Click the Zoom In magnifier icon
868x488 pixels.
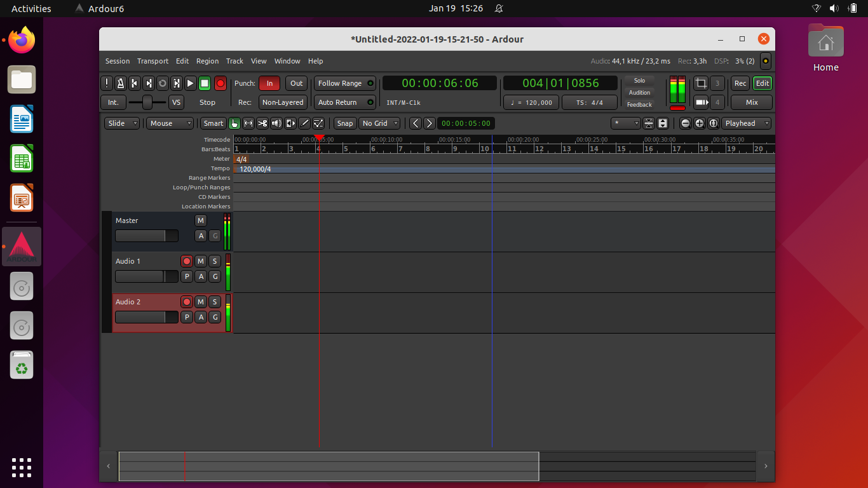(700, 123)
